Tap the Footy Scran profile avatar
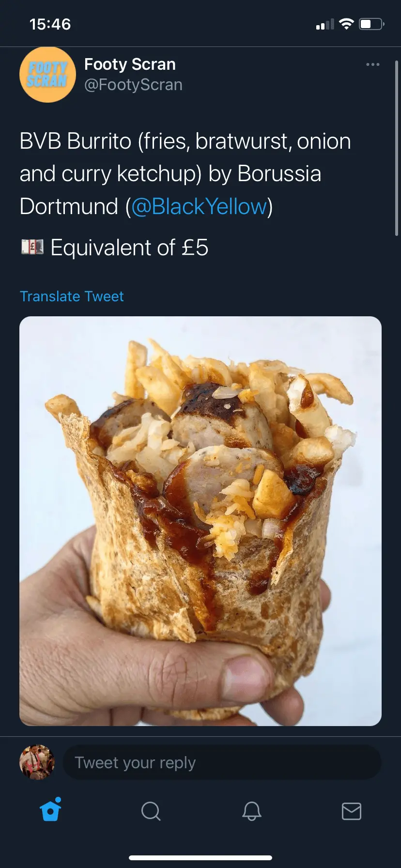The image size is (401, 868). 47,75
